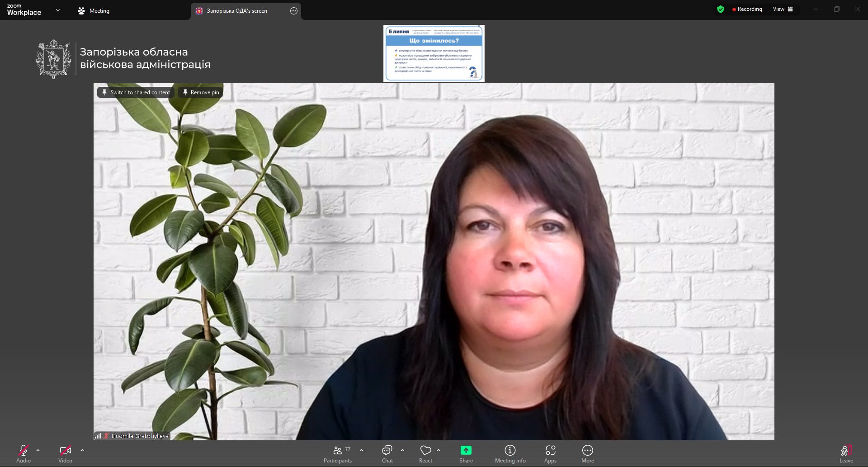Expand chat options arrow
Screen dimensions: 868x467
402,450
